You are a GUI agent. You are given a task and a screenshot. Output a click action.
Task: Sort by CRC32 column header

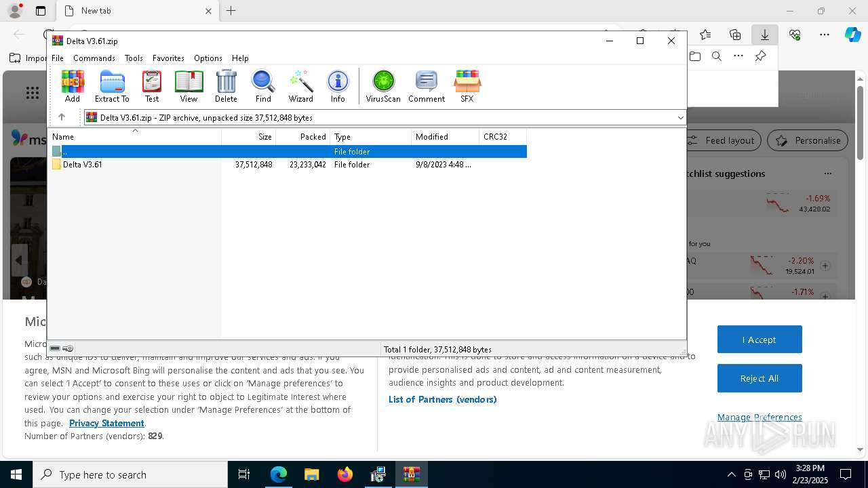(x=503, y=137)
